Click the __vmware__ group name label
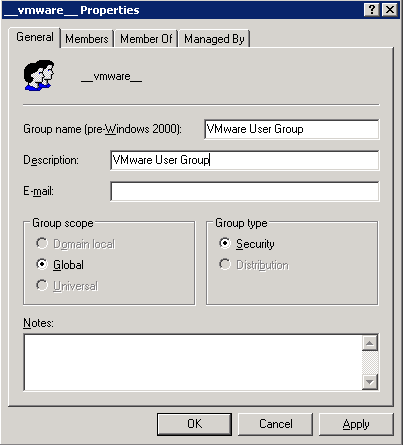The height and width of the screenshot is (445, 403). 111,76
